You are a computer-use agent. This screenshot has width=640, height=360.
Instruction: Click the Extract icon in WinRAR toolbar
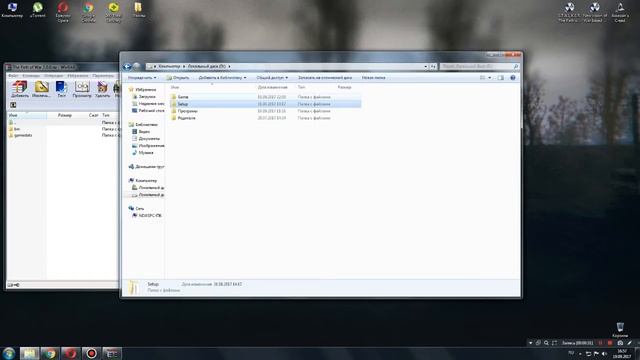[x=41, y=89]
